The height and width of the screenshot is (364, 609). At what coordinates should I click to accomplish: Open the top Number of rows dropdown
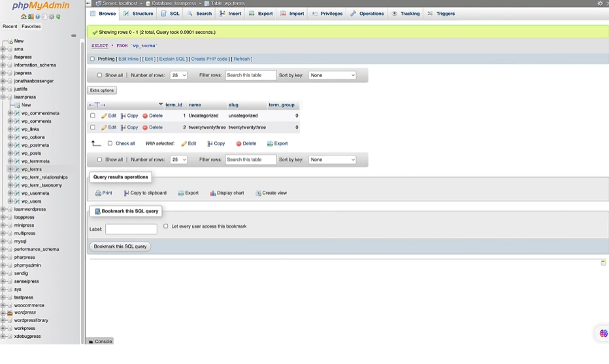[178, 75]
